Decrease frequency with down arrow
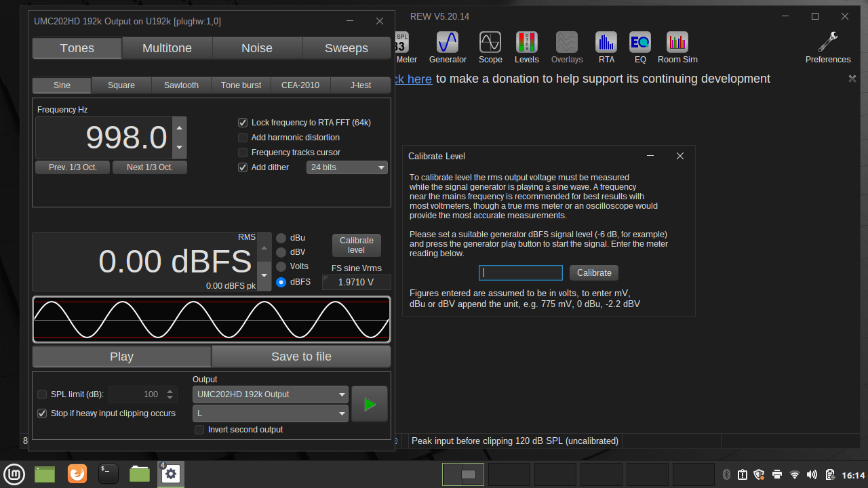868x488 pixels. [x=179, y=147]
